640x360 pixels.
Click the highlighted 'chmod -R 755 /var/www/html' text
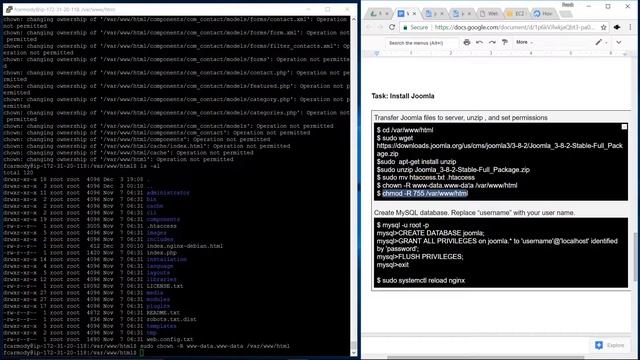(x=425, y=193)
